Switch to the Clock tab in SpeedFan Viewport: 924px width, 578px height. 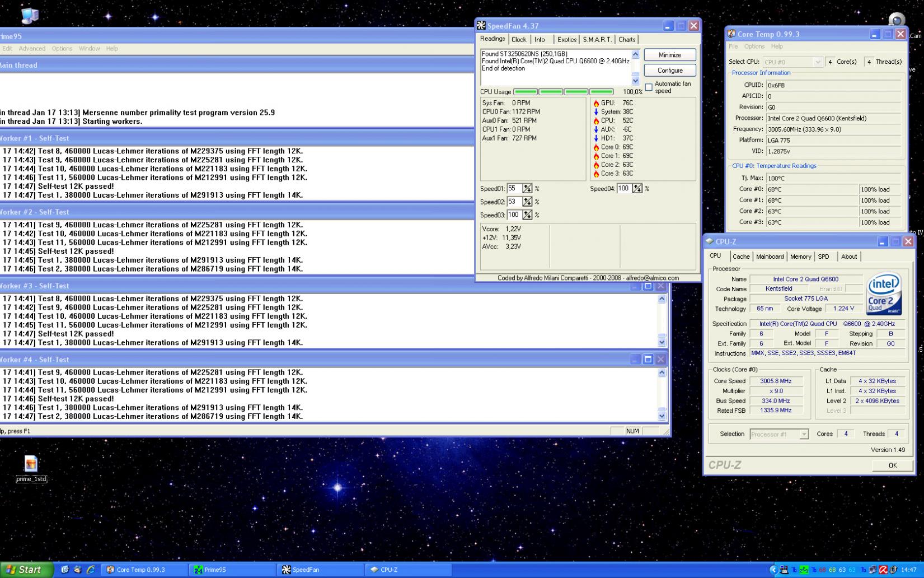(x=519, y=40)
